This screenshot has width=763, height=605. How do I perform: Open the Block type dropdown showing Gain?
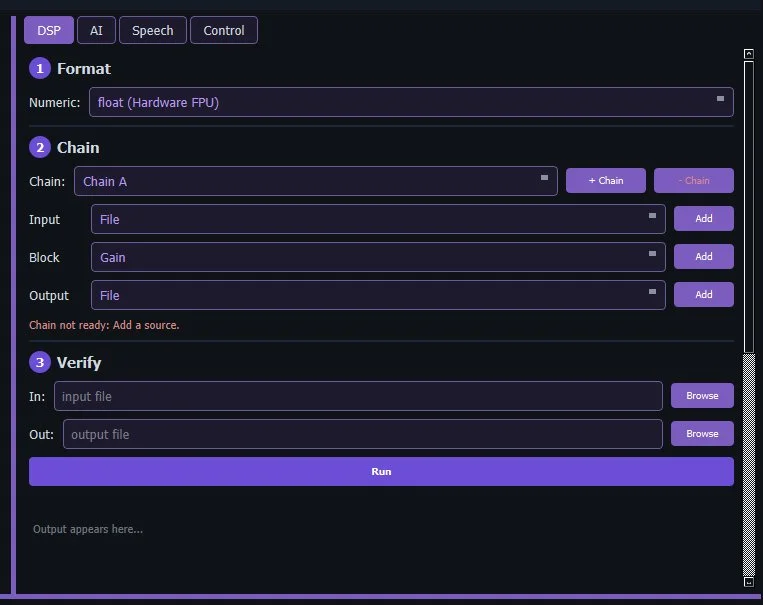(378, 257)
